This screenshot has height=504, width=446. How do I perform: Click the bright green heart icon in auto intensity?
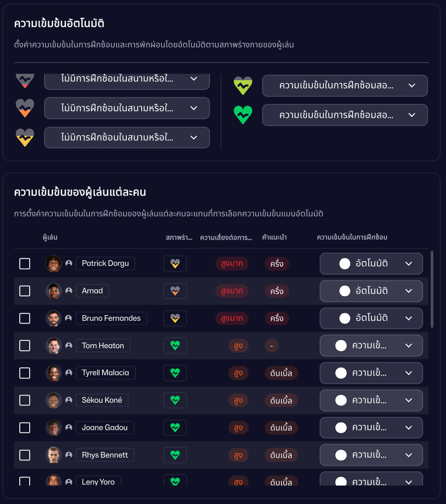pos(243,115)
